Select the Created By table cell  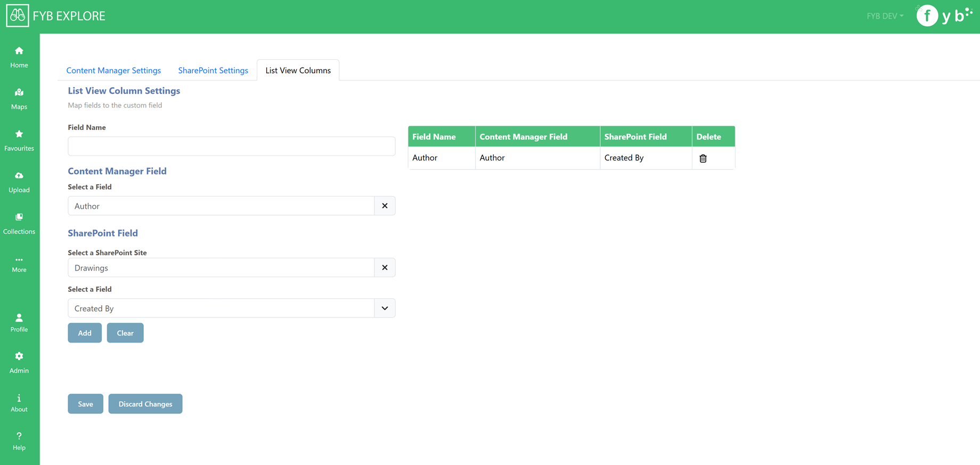click(646, 158)
